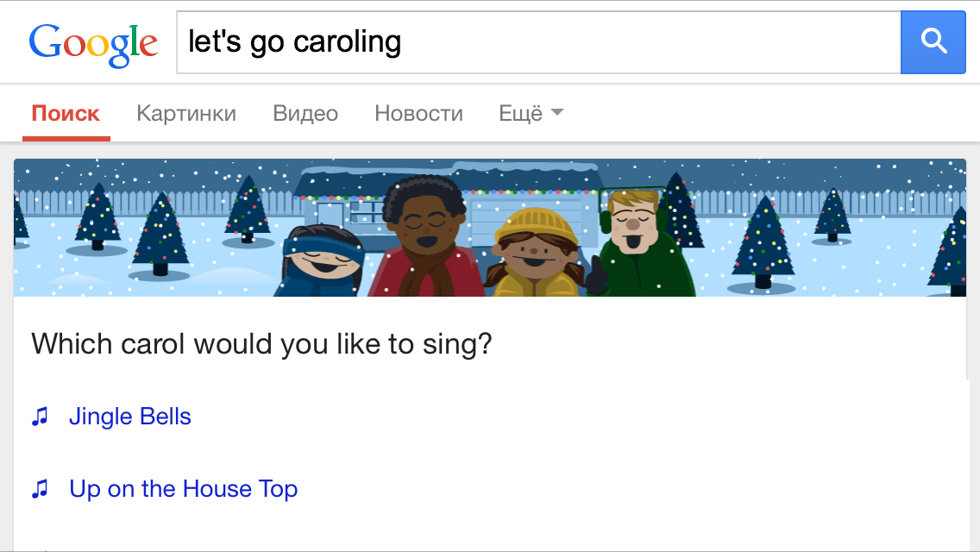Image resolution: width=980 pixels, height=552 pixels.
Task: Switch to the Видео tab
Action: pyautogui.click(x=305, y=112)
